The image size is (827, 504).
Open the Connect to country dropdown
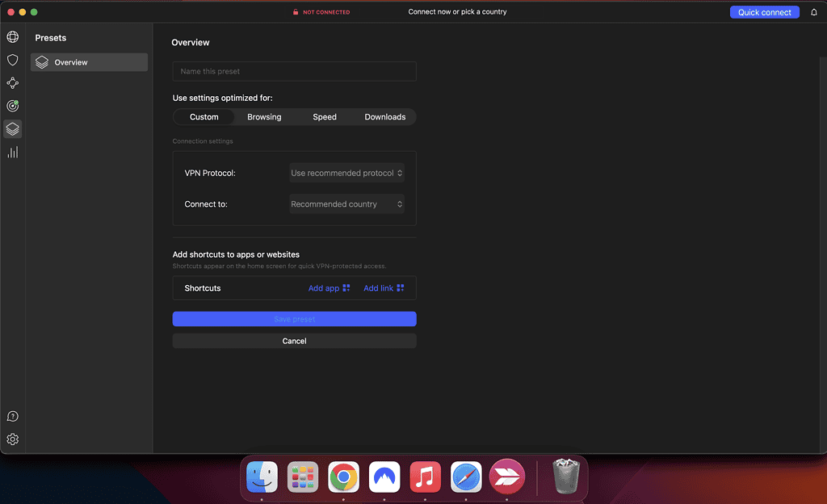(x=346, y=204)
